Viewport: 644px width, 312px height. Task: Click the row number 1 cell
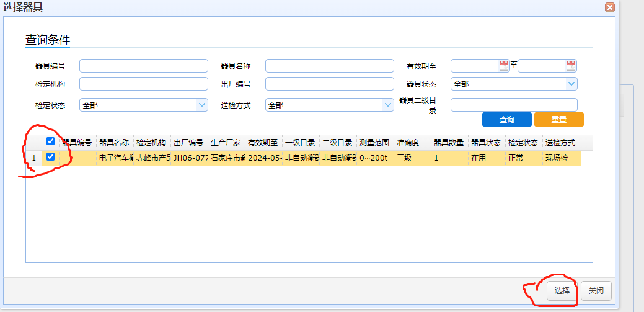click(34, 158)
